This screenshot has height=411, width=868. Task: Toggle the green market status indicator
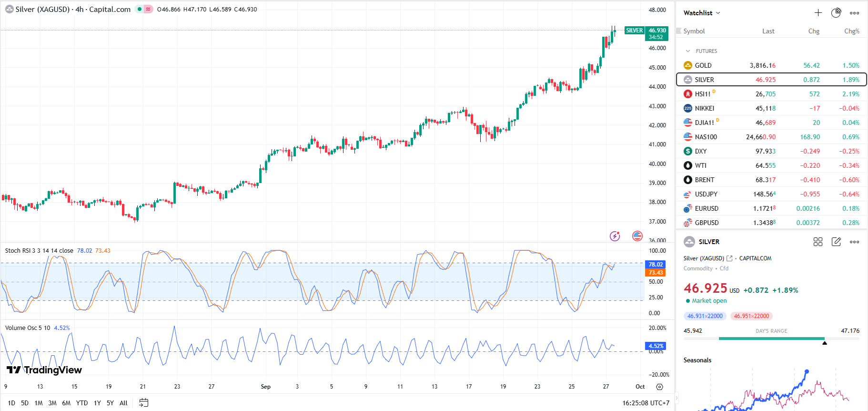coord(140,9)
